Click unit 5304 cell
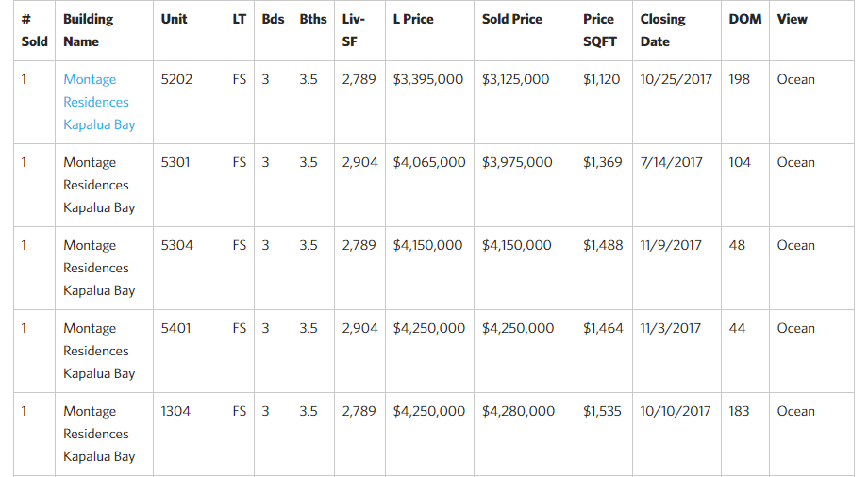This screenshot has height=477, width=868. tap(176, 246)
